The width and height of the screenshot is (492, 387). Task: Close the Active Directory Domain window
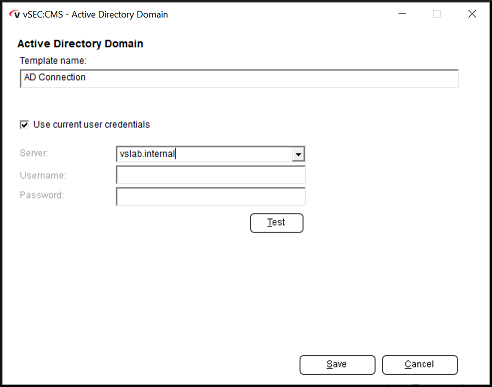[x=472, y=14]
